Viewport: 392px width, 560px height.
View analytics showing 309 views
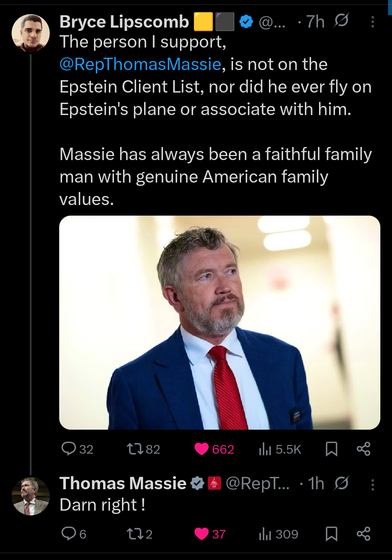278,534
